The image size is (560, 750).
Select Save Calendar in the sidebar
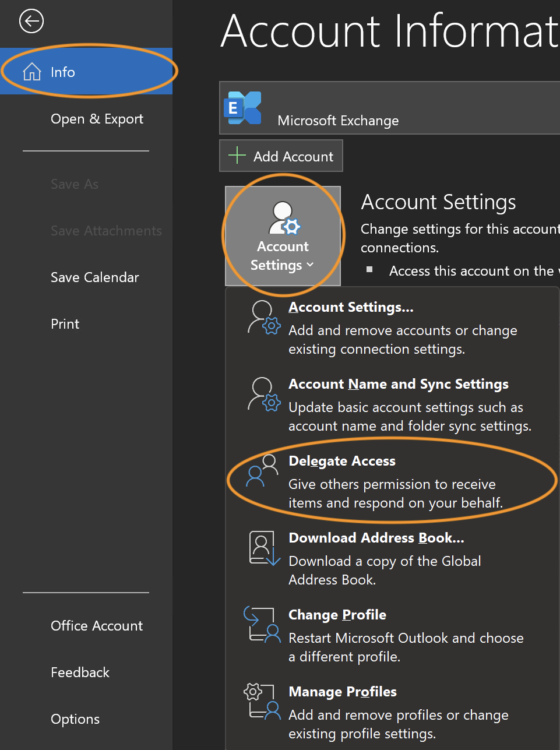point(86,277)
